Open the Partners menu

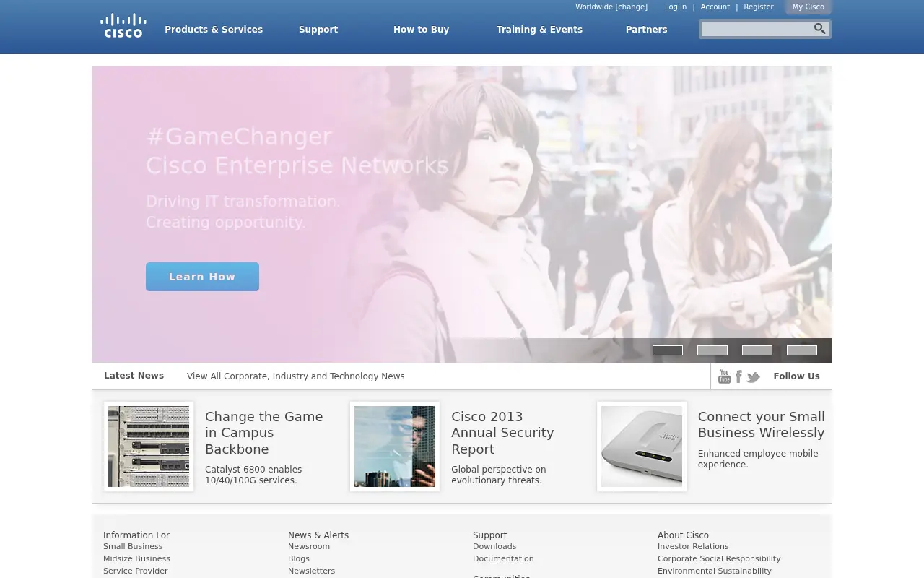[x=646, y=30]
